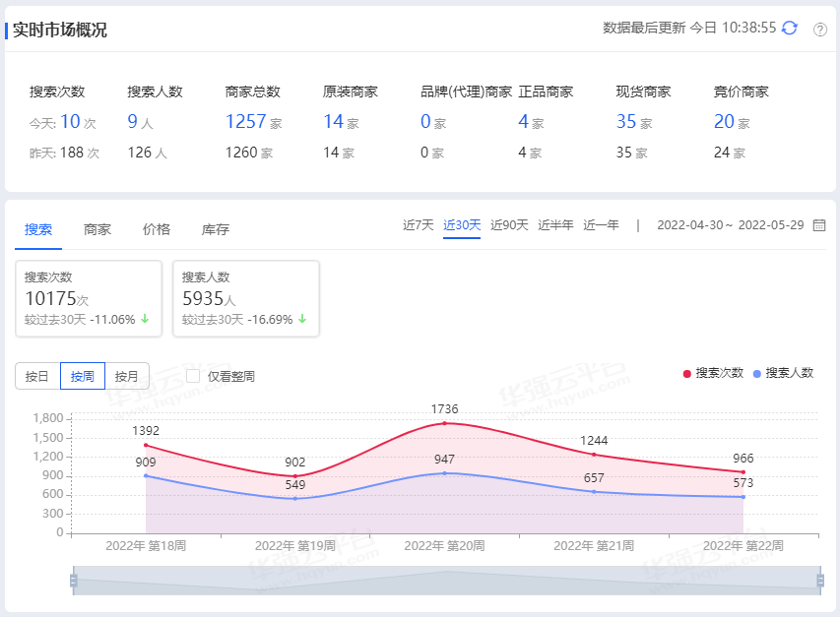The height and width of the screenshot is (617, 840).
Task: Open the help question mark icon
Action: (x=819, y=30)
